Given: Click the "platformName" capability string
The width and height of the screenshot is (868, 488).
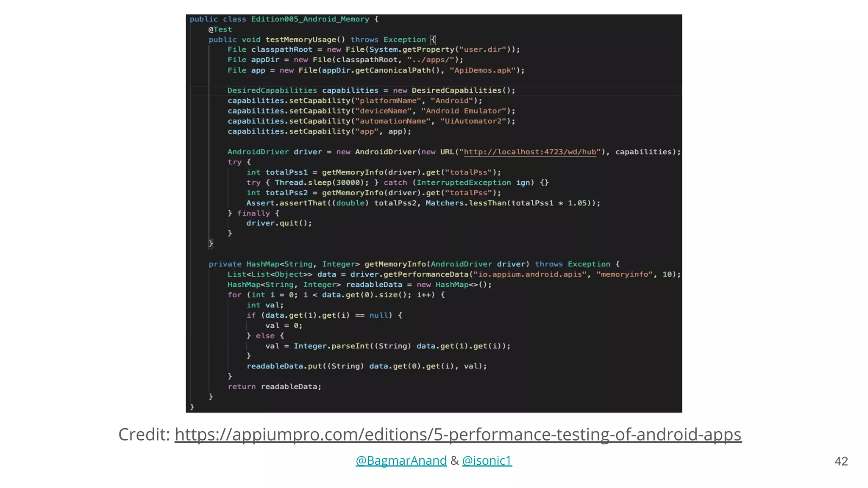Looking at the screenshot, I should coord(388,101).
